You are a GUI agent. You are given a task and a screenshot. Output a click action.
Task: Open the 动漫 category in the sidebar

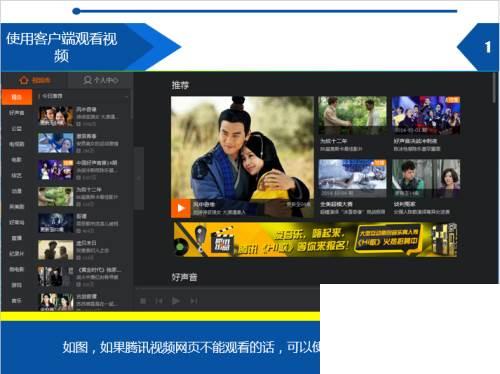[17, 191]
